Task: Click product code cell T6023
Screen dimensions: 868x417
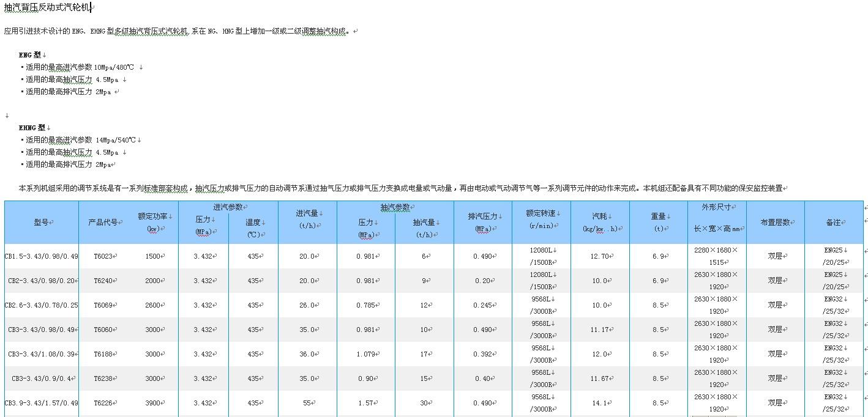Action: [104, 256]
